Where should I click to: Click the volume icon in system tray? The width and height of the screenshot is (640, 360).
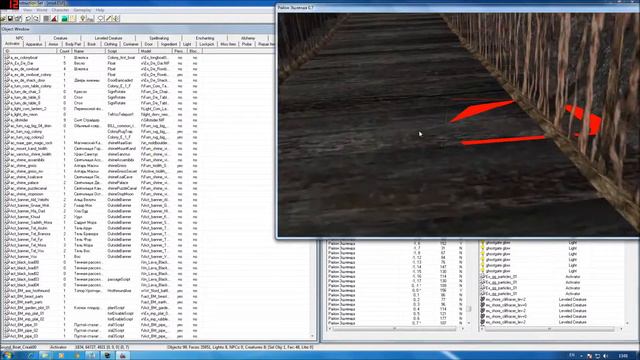[x=605, y=356]
